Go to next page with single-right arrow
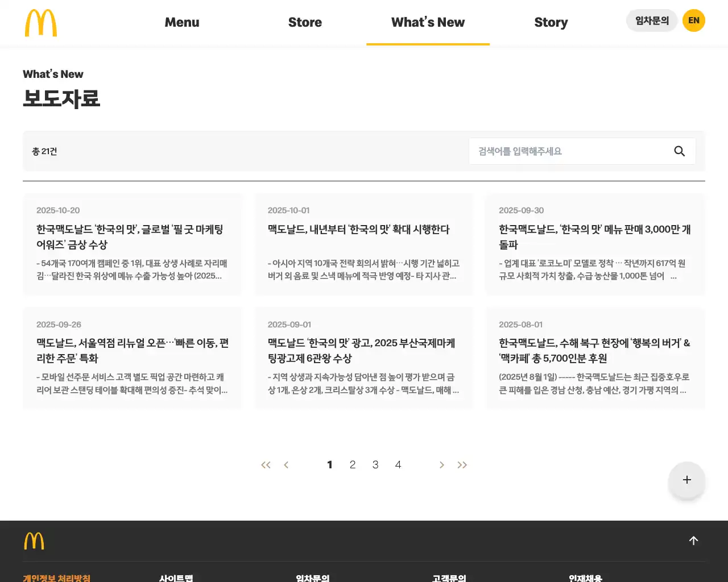728x582 pixels. pyautogui.click(x=442, y=465)
